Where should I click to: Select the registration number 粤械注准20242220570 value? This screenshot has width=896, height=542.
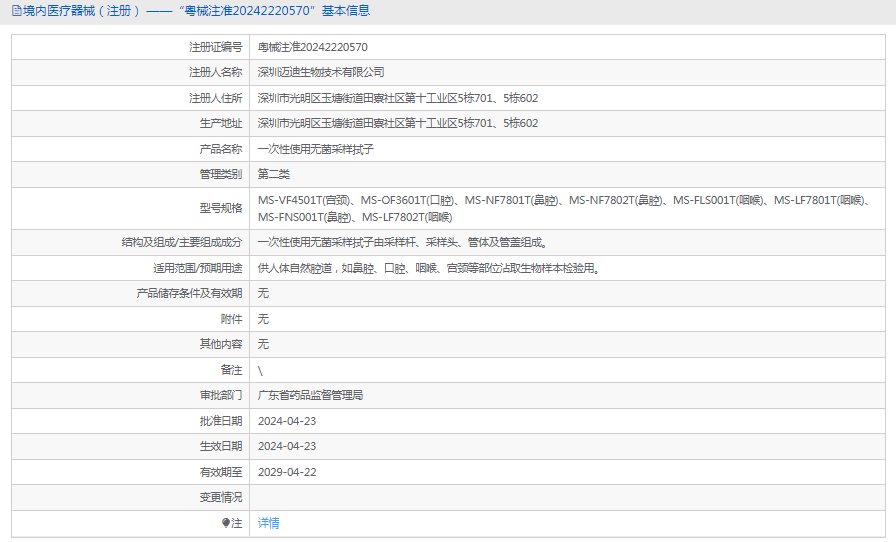point(313,47)
